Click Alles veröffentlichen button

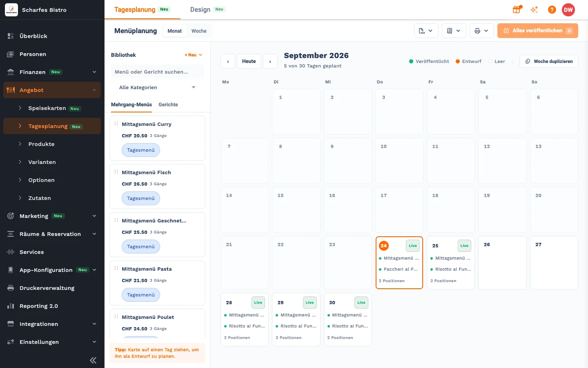point(538,31)
